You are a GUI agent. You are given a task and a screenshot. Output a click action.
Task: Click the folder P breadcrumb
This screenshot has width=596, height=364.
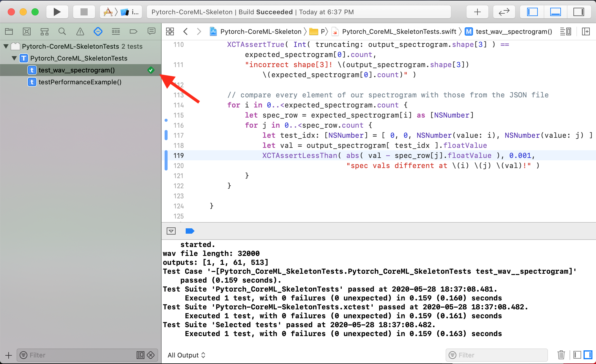(x=317, y=31)
